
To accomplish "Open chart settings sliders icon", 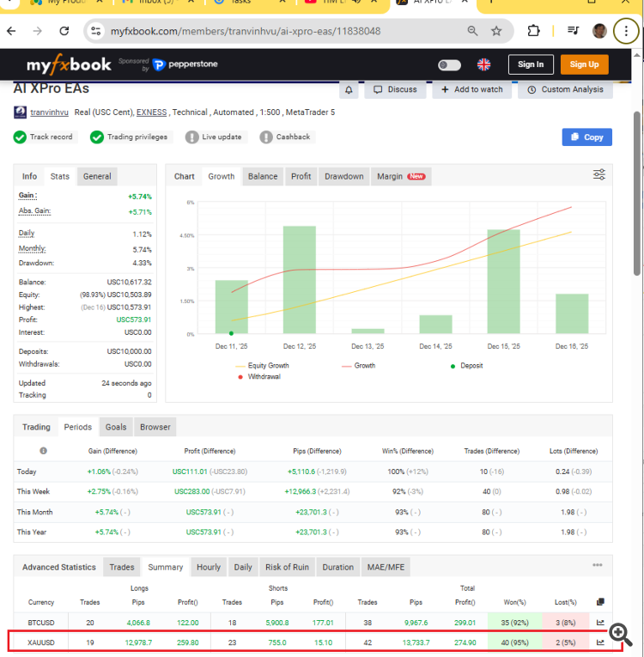I will tap(599, 174).
